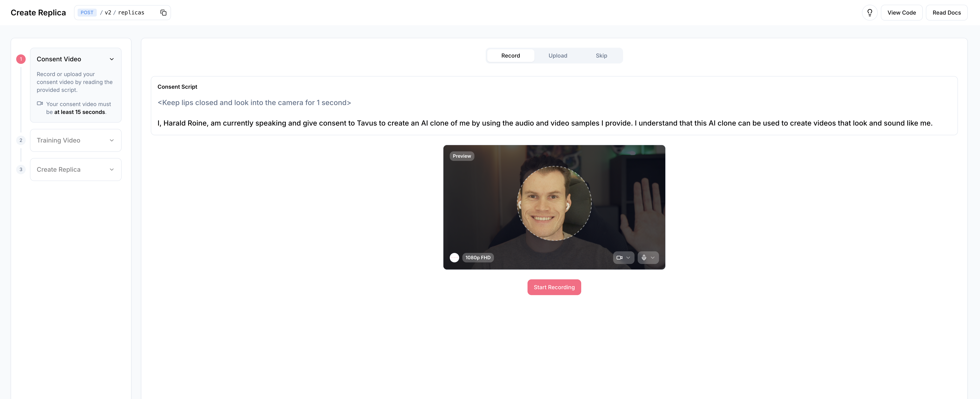Click the white circular indicator beside 1080p FHD
Image resolution: width=980 pixels, height=399 pixels.
coord(454,258)
